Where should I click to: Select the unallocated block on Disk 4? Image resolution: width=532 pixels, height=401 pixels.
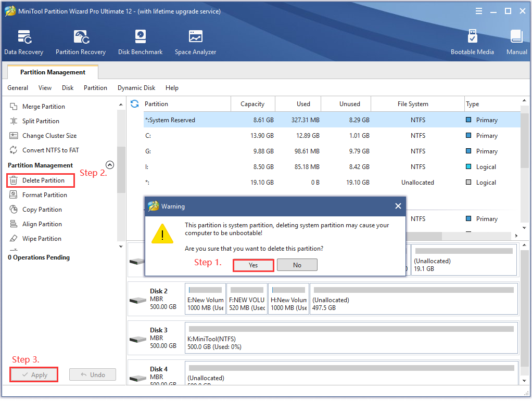click(351, 374)
